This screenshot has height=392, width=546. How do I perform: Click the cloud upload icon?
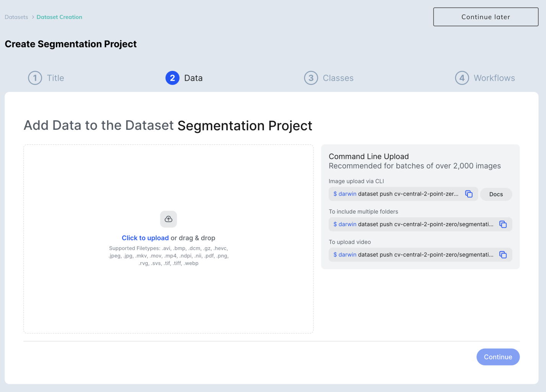[x=168, y=219]
